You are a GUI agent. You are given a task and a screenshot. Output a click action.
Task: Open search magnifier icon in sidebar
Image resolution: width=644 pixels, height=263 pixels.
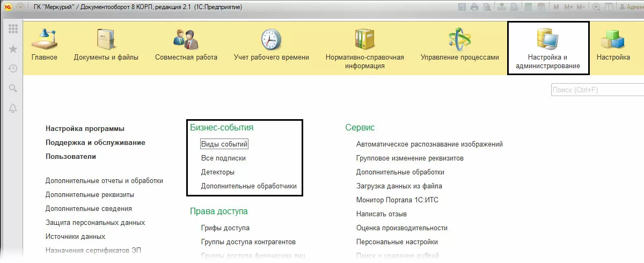(13, 88)
